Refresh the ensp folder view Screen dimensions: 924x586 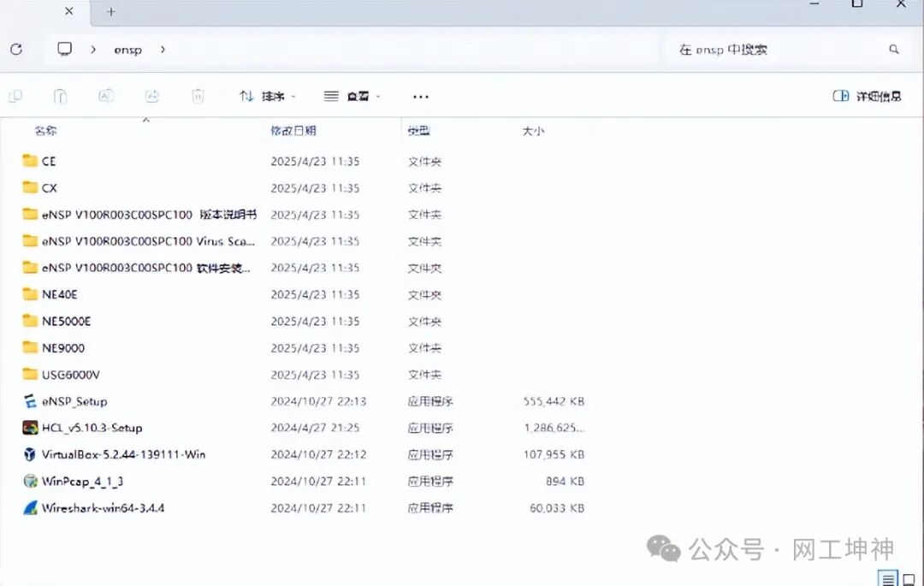pos(16,50)
